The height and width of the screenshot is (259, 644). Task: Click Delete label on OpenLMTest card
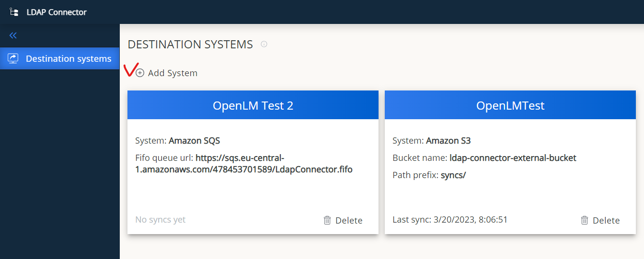pyautogui.click(x=606, y=220)
